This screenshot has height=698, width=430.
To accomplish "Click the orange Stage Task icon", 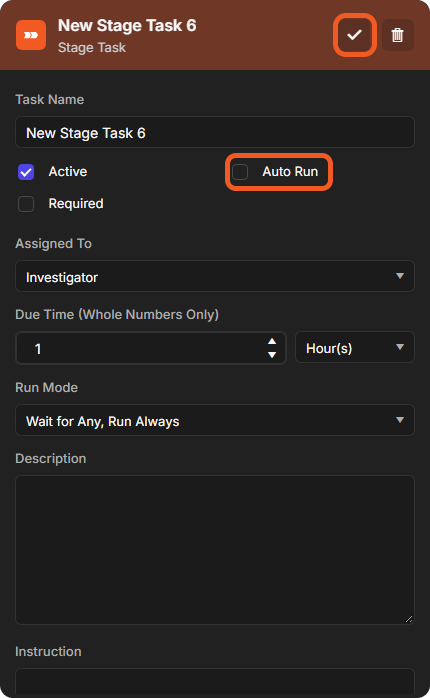I will tap(31, 35).
